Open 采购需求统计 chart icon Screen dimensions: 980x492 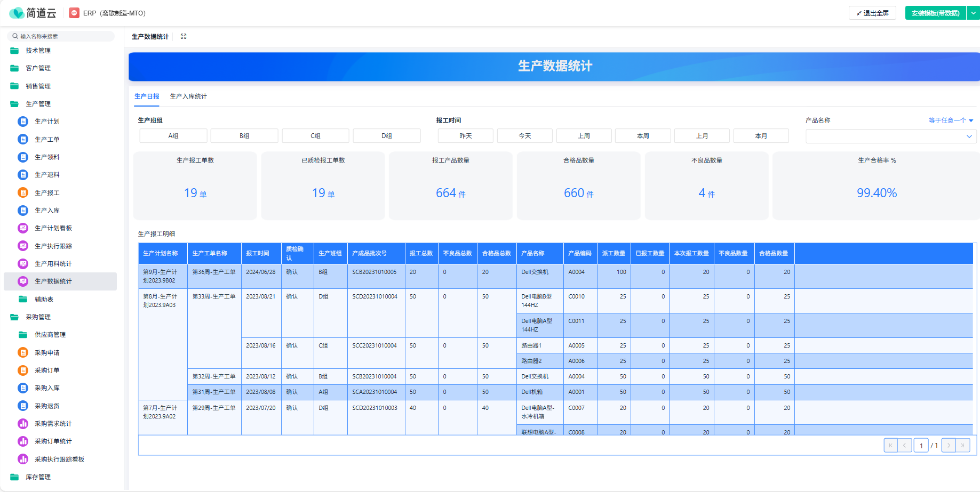(x=23, y=424)
